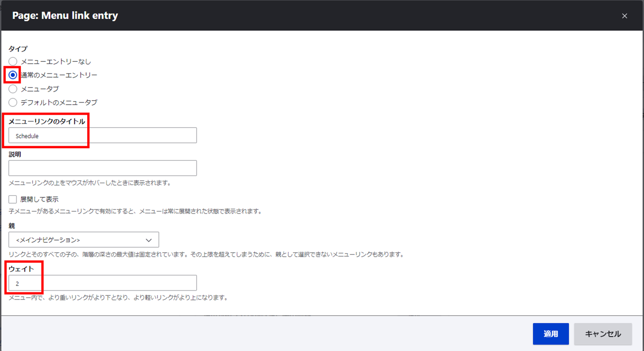
Task: Choose the 'メニュータブ' radio option
Action: click(x=13, y=89)
